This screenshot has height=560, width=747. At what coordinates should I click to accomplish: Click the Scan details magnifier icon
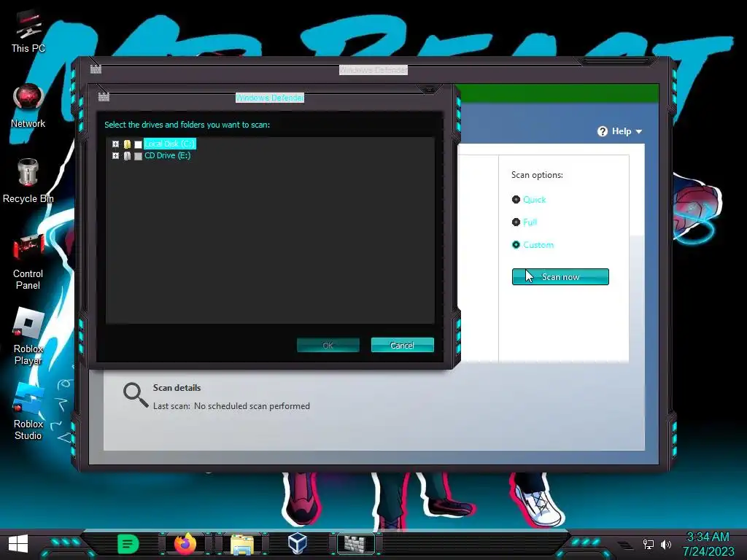135,395
